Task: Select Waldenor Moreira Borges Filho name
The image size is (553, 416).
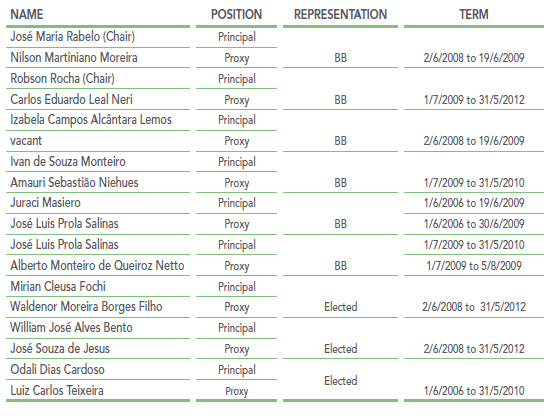Action: click(x=86, y=307)
